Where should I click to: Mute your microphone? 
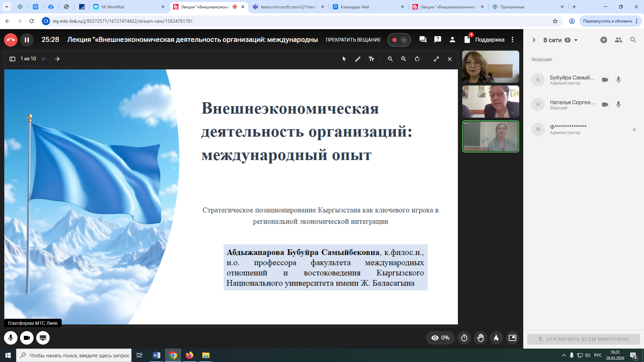tap(11, 338)
